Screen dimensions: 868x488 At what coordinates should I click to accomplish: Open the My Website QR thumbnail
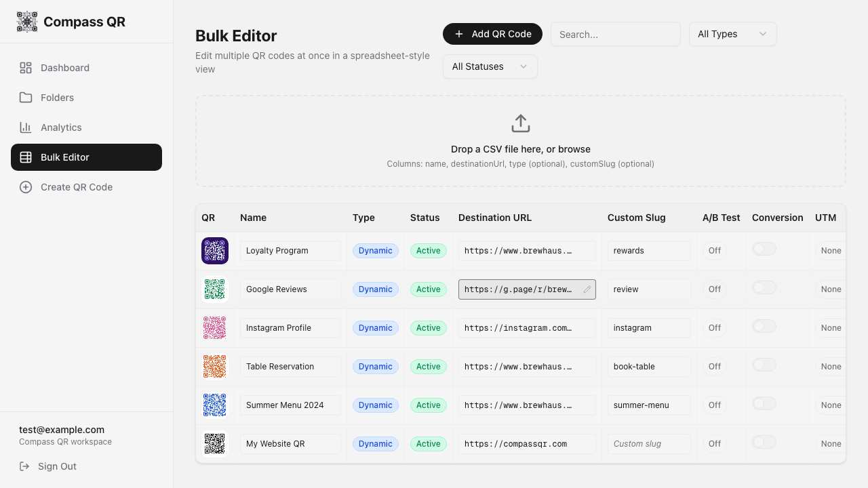[x=215, y=444]
